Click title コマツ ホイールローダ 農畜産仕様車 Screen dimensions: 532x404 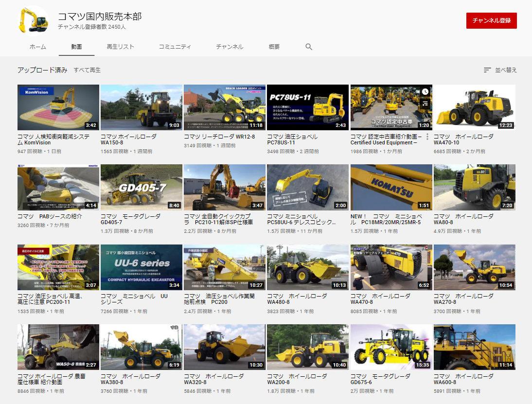(52, 379)
